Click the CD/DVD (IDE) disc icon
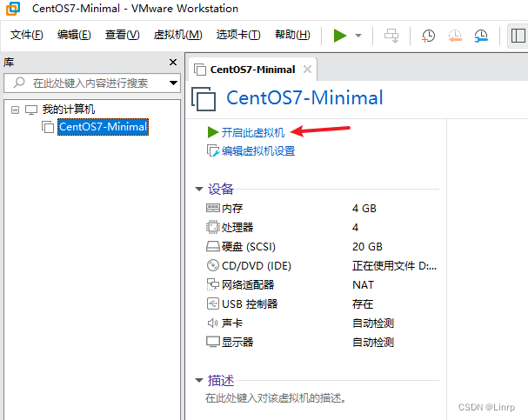This screenshot has height=420, width=528. 213,265
